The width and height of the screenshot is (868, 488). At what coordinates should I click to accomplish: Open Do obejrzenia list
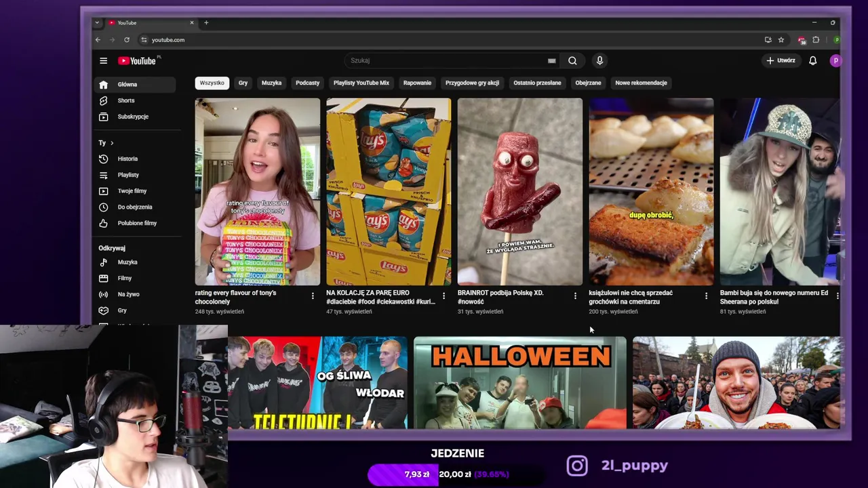(134, 207)
